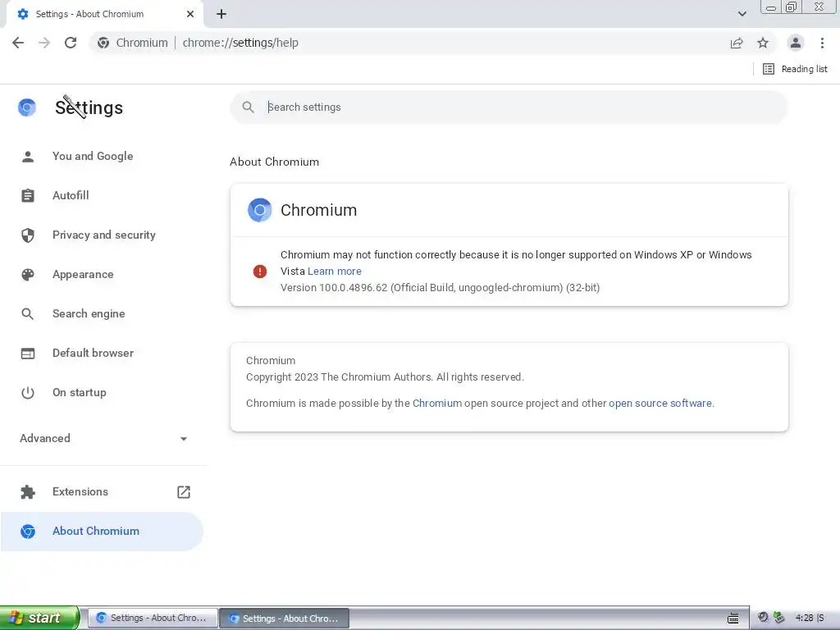Image resolution: width=840 pixels, height=630 pixels.
Task: Open the Windows Start button
Action: point(39,618)
